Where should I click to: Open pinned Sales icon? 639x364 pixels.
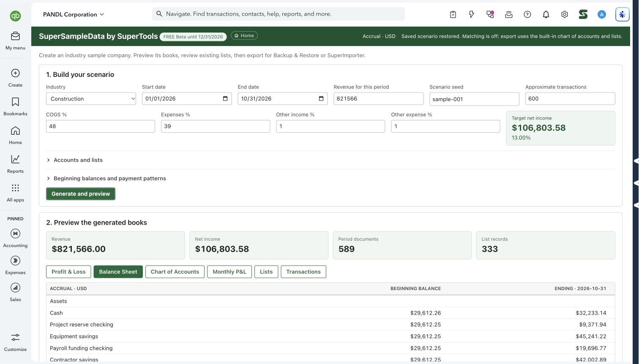coord(15,288)
